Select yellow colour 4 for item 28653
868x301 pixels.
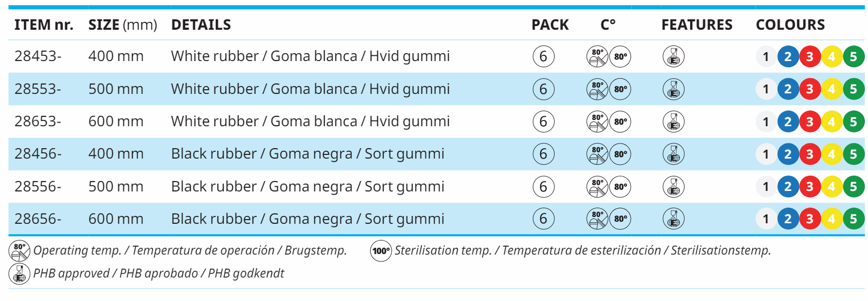[832, 122]
